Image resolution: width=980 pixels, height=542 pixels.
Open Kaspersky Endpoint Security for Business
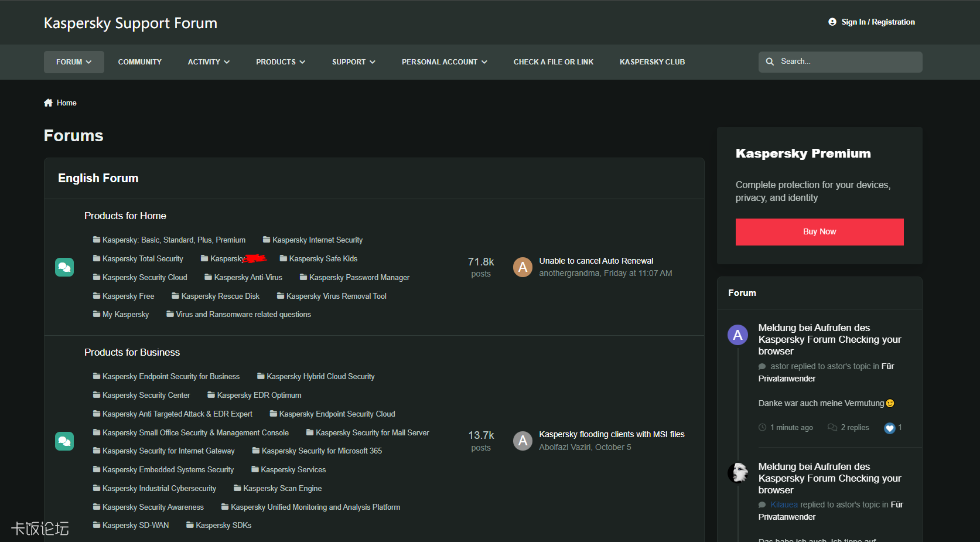(x=171, y=376)
